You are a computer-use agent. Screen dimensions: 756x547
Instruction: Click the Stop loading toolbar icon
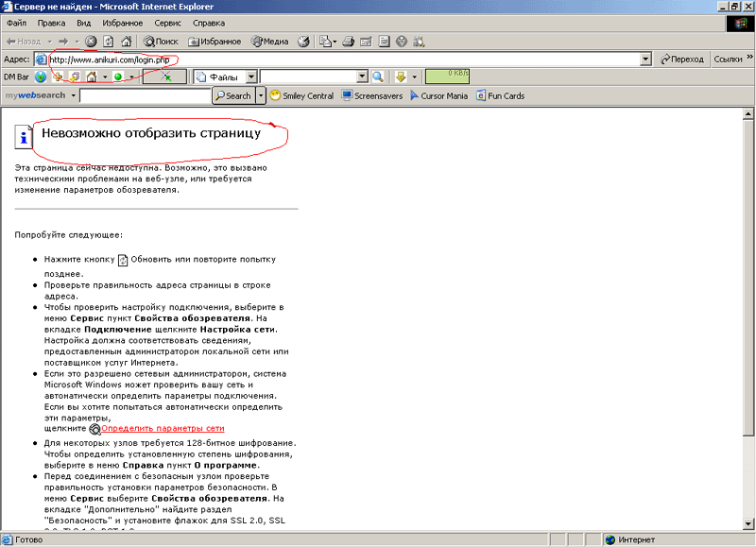[91, 42]
